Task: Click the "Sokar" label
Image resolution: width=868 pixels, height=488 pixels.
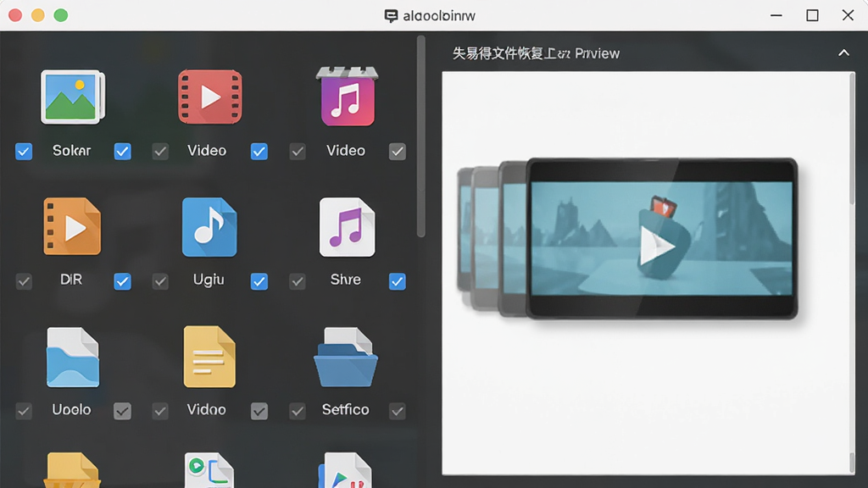Action: click(x=71, y=151)
